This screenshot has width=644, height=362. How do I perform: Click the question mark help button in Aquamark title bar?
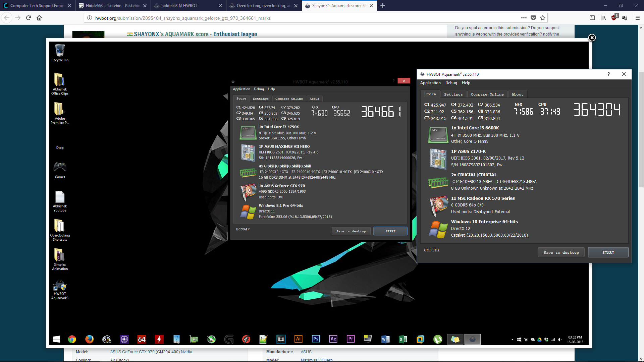[608, 74]
